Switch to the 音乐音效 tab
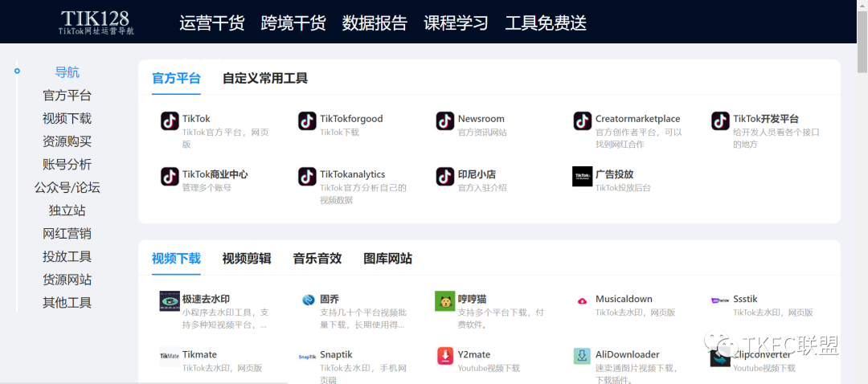 [317, 259]
